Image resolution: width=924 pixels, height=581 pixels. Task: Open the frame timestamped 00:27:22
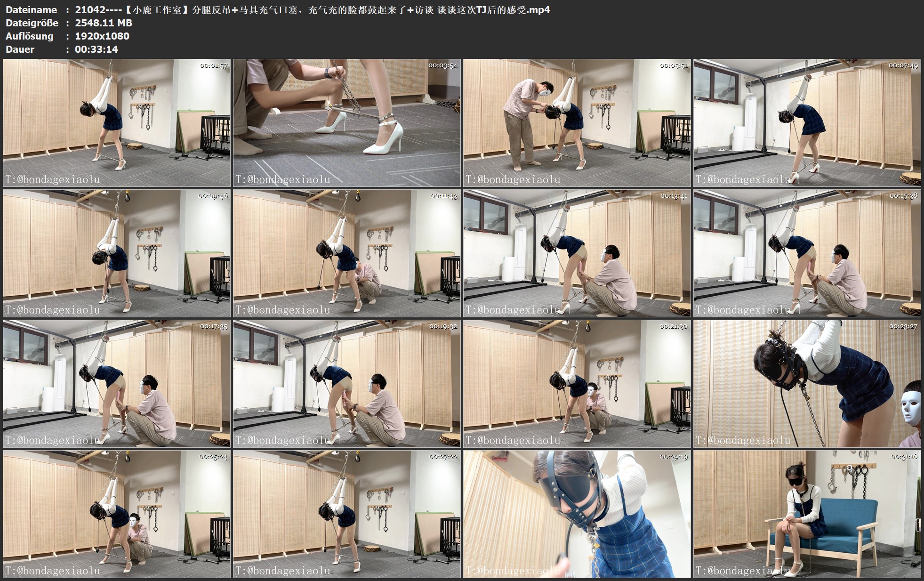(347, 514)
